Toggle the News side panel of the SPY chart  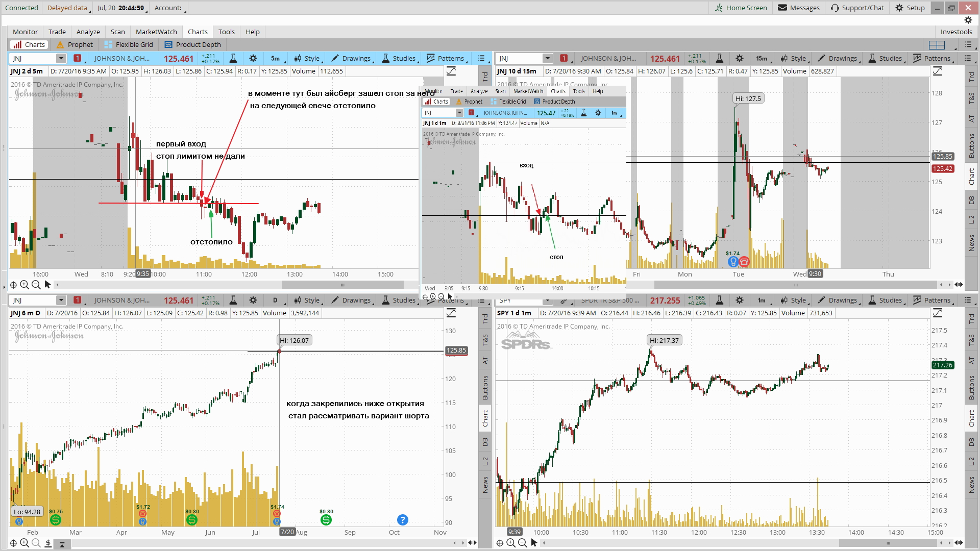click(x=971, y=485)
